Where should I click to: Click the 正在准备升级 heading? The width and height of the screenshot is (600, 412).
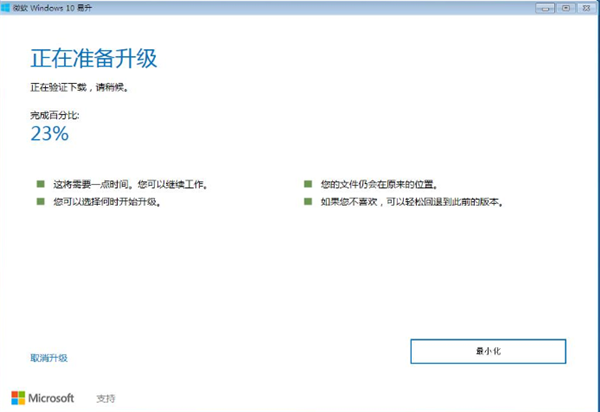click(x=94, y=57)
